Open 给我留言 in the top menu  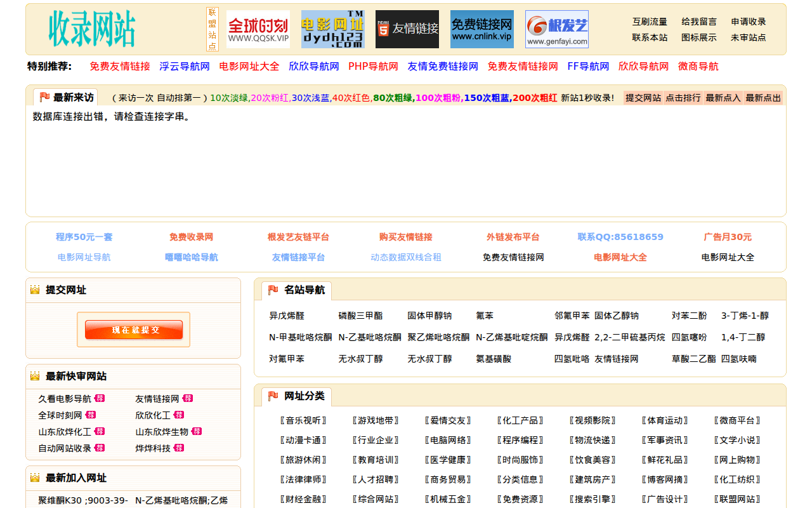click(698, 22)
